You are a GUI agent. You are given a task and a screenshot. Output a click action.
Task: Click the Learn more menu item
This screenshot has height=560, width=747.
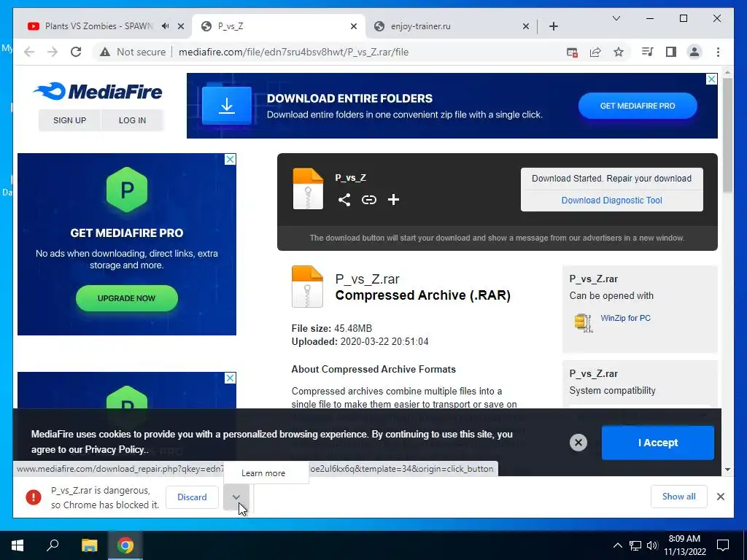point(266,472)
